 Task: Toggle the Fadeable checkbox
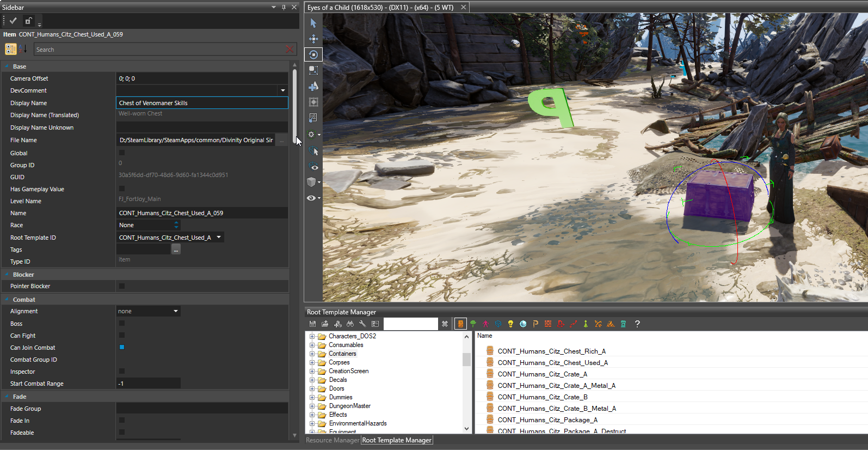pos(122,432)
